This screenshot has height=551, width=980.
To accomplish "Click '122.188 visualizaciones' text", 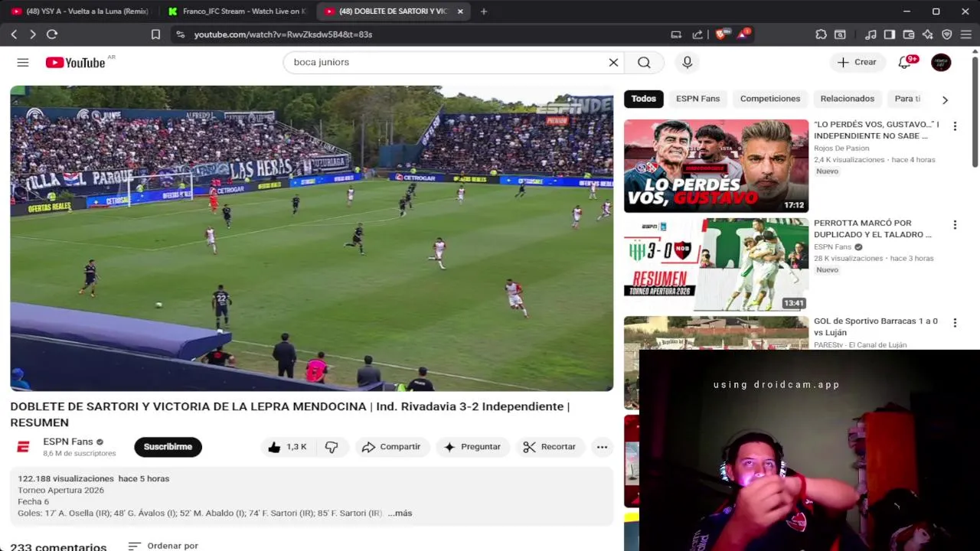I will point(66,479).
